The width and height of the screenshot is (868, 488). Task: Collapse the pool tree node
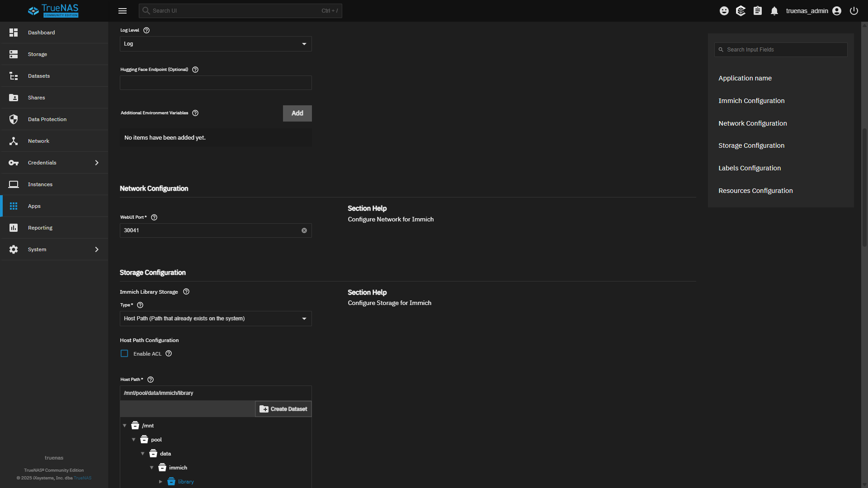[x=134, y=440]
